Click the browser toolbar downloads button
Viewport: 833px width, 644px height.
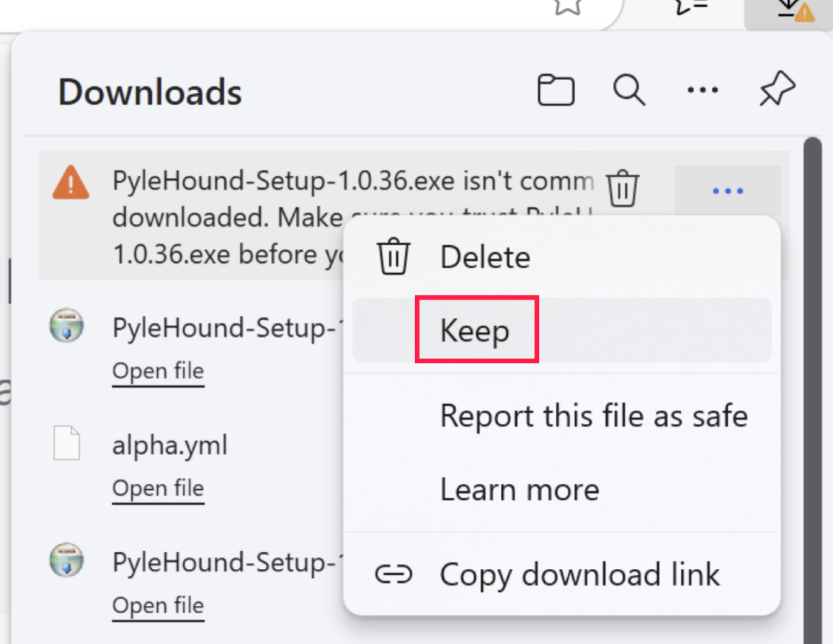pyautogui.click(x=788, y=11)
